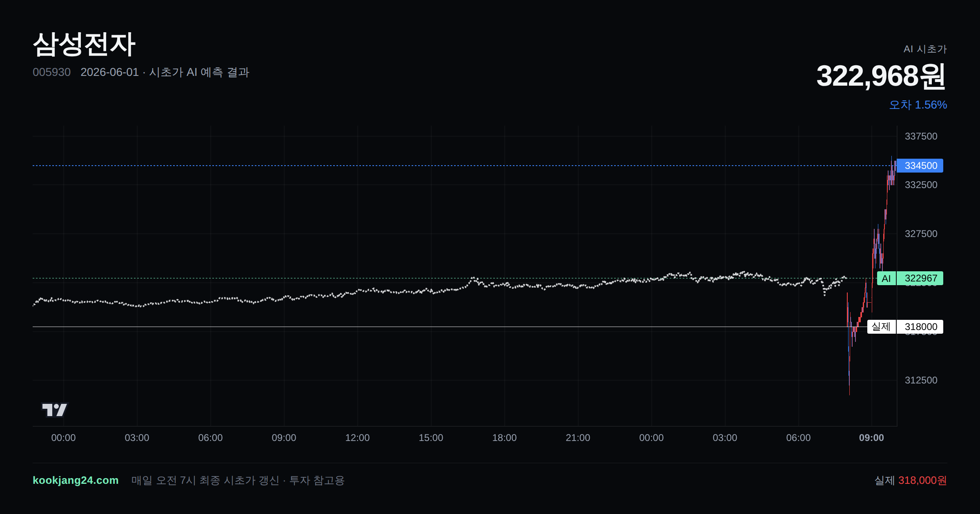Click the 12:00 time axis label

click(357, 438)
